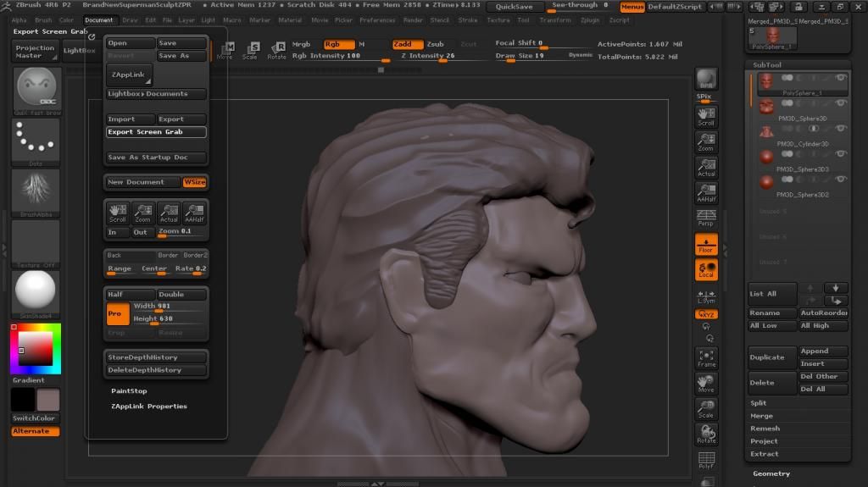The height and width of the screenshot is (487, 868).
Task: Open the Preferences menu
Action: [x=377, y=20]
